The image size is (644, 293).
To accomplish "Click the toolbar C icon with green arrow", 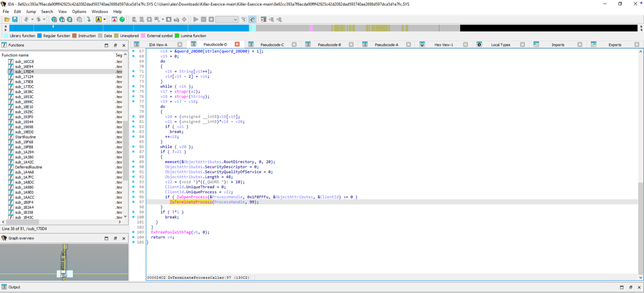I will coord(252,19).
